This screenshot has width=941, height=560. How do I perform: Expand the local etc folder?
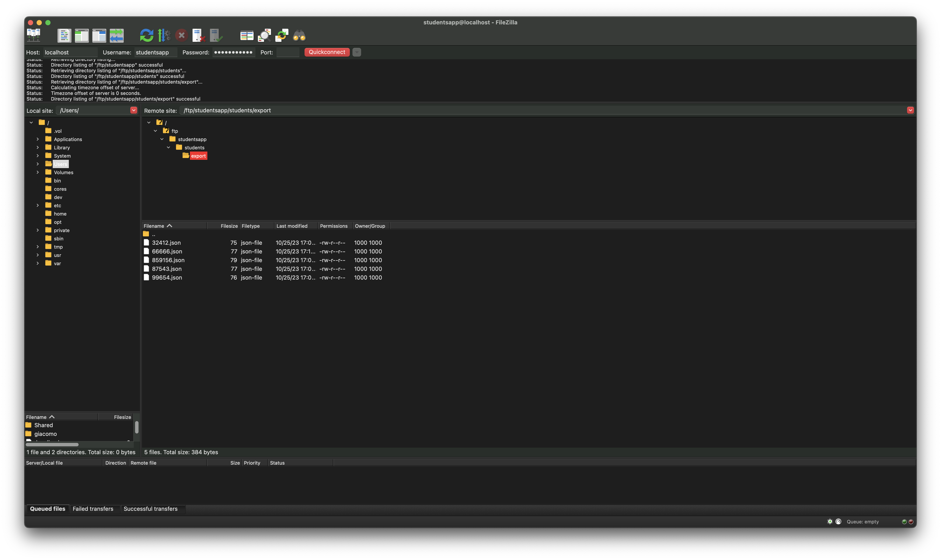[38, 205]
